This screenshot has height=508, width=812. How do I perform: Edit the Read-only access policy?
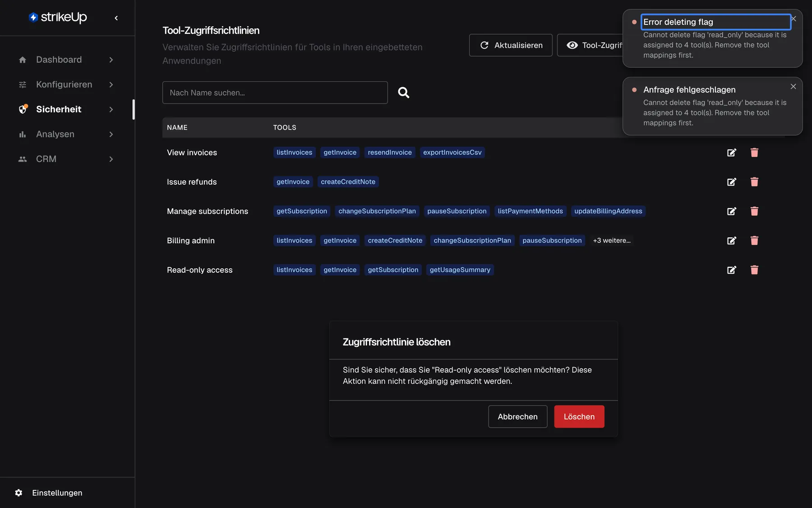pos(732,270)
